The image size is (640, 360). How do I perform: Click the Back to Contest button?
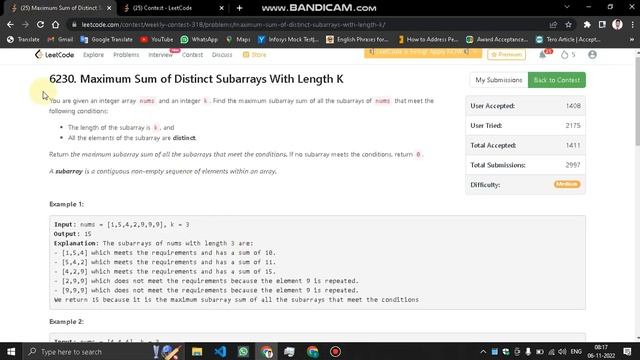click(x=557, y=80)
